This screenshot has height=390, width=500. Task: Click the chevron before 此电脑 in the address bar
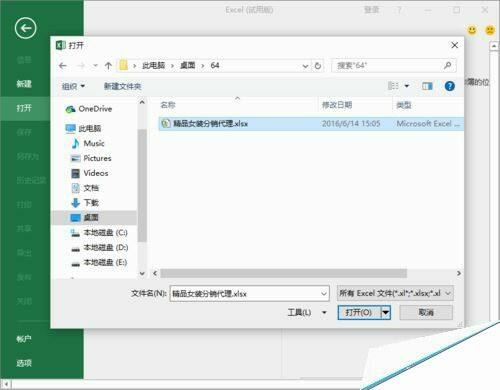[135, 66]
